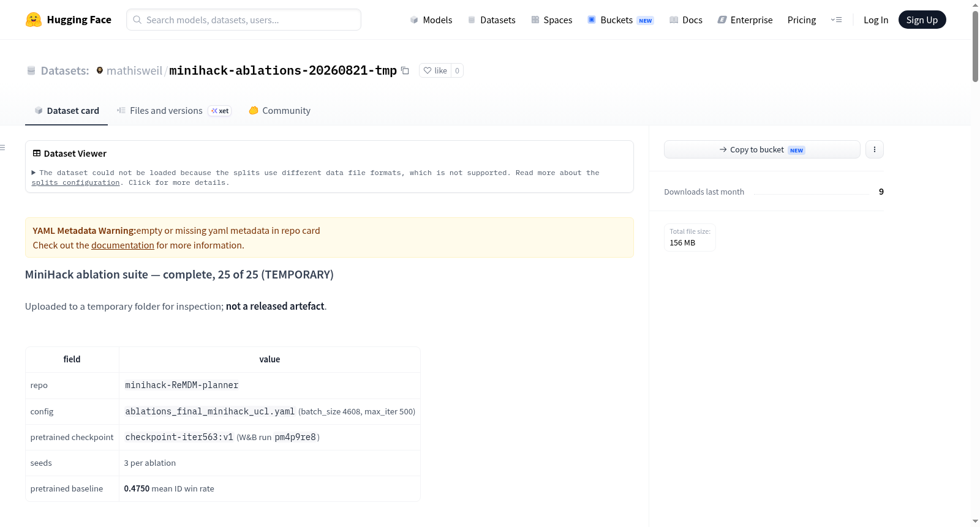Click the Datasets stack icon in breadcrumb
Viewport: 980px width, 527px height.
tap(31, 70)
